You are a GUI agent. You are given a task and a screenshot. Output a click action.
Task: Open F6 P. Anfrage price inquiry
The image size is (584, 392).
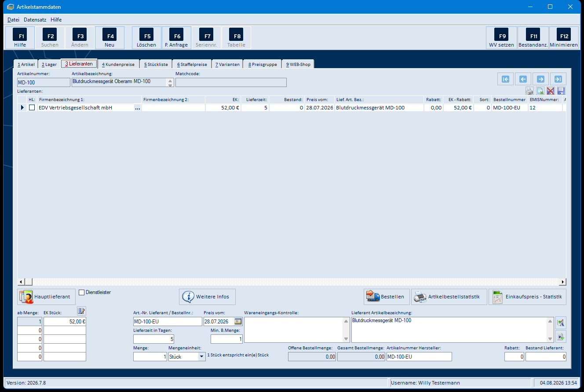coord(176,38)
